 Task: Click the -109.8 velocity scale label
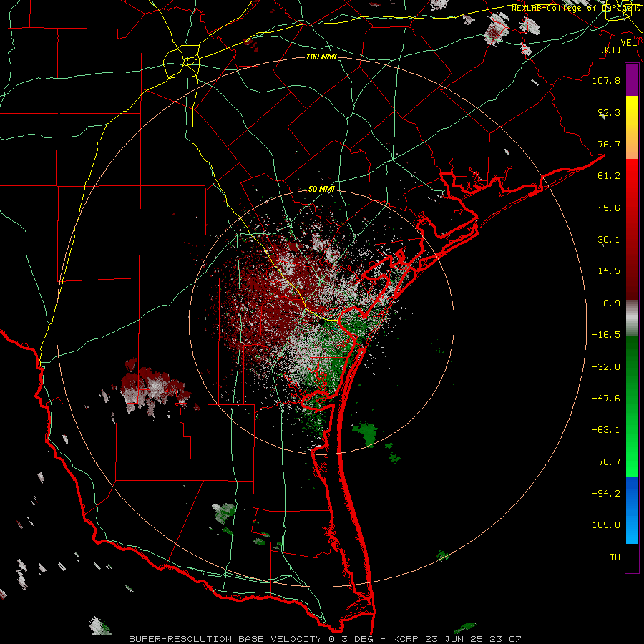(x=603, y=525)
